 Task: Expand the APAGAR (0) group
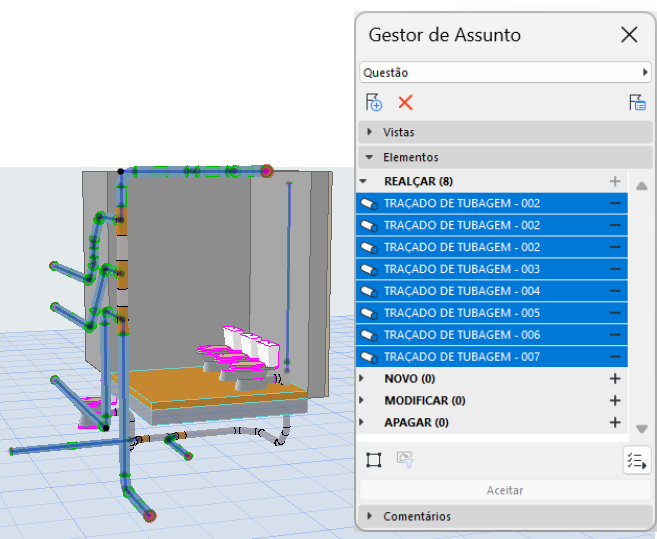click(x=362, y=422)
